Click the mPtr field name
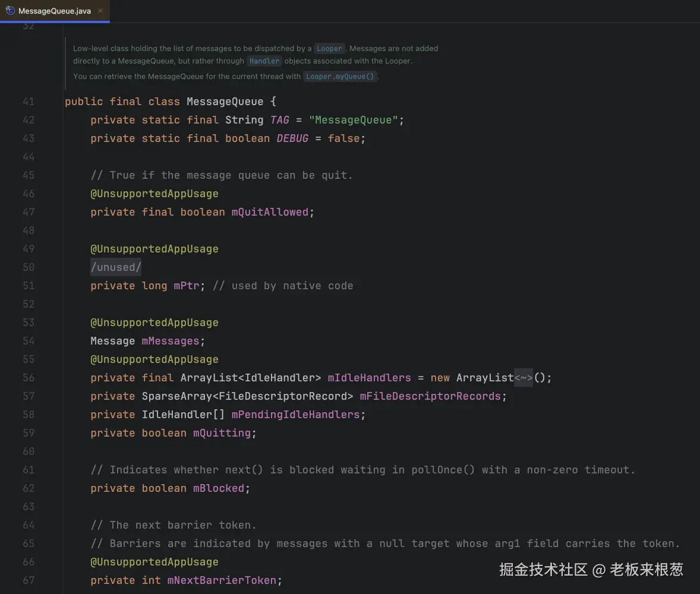This screenshot has width=700, height=594. tap(186, 285)
